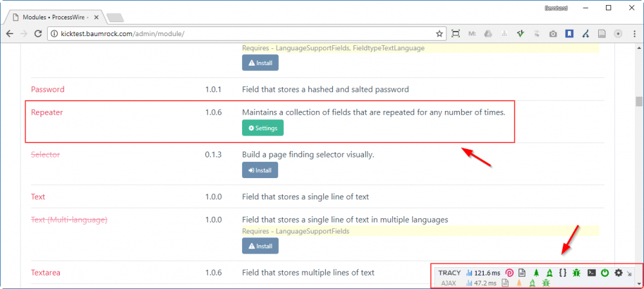Install the Text (Multi-language) module

click(260, 246)
